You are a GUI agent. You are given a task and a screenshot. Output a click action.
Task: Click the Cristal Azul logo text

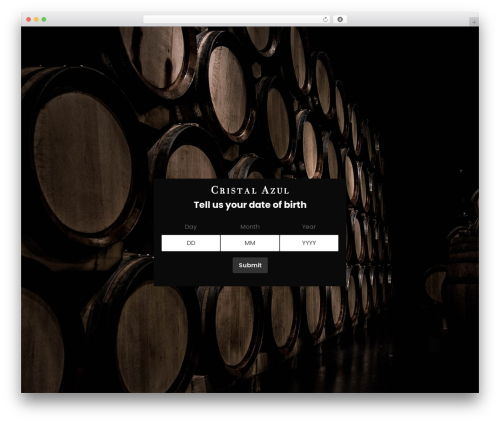pyautogui.click(x=250, y=190)
